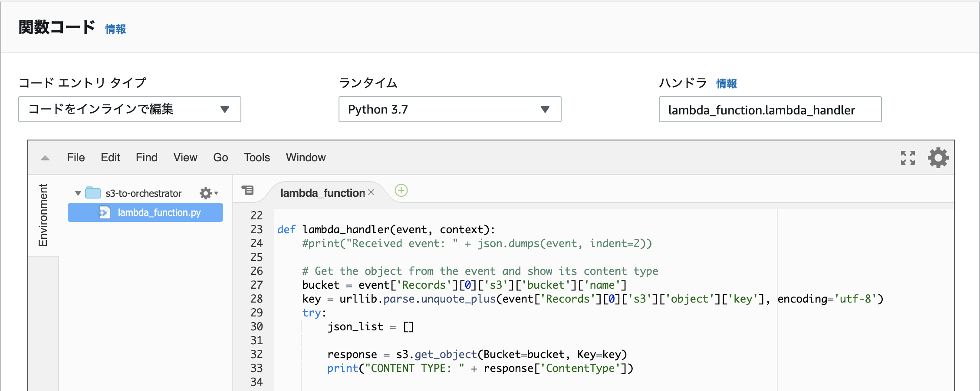Click the 'json_list = []' line
The width and height of the screenshot is (980, 391).
pyautogui.click(x=371, y=326)
